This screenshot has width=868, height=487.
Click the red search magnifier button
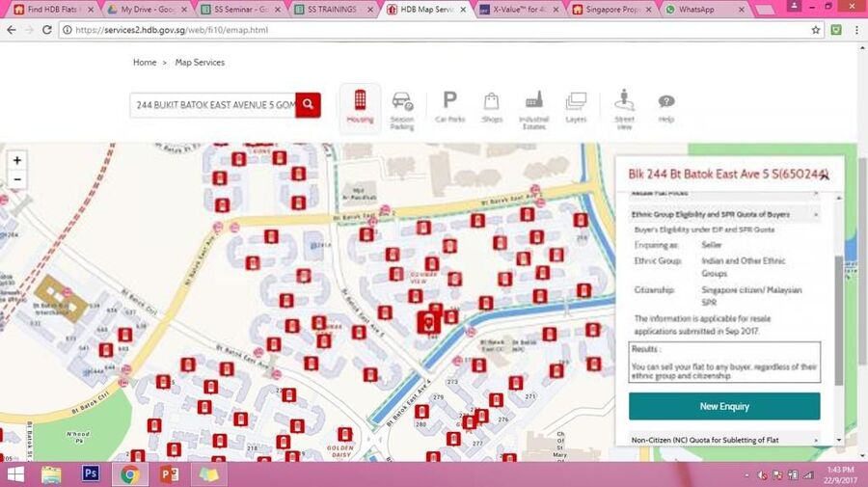tap(309, 104)
